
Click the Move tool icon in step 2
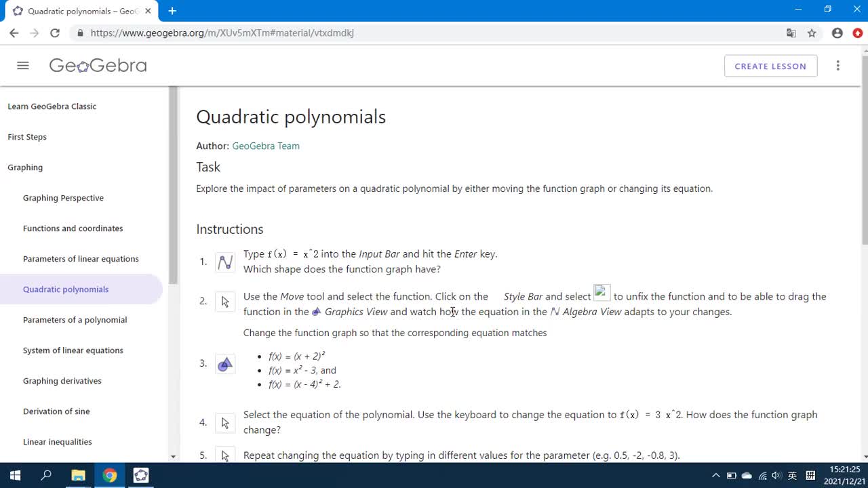[225, 302]
